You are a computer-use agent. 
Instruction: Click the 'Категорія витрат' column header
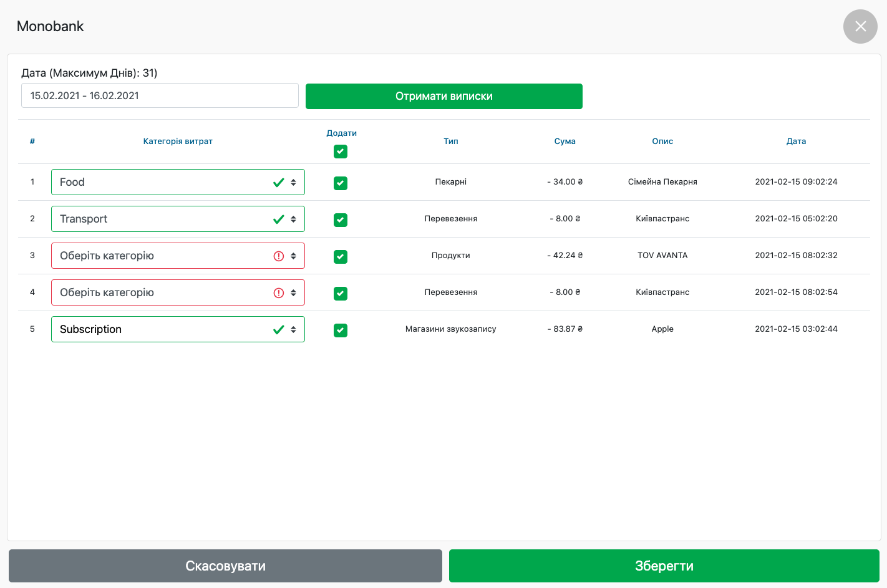coord(178,142)
